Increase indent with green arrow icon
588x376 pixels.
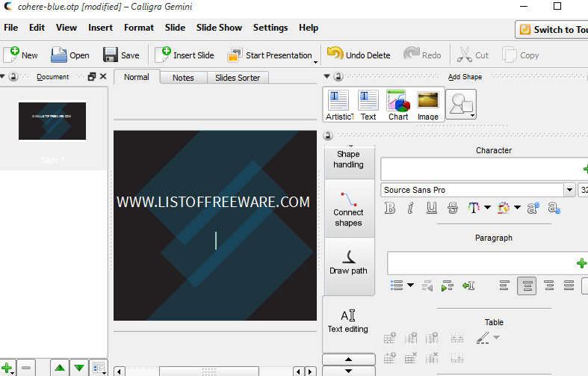(447, 286)
